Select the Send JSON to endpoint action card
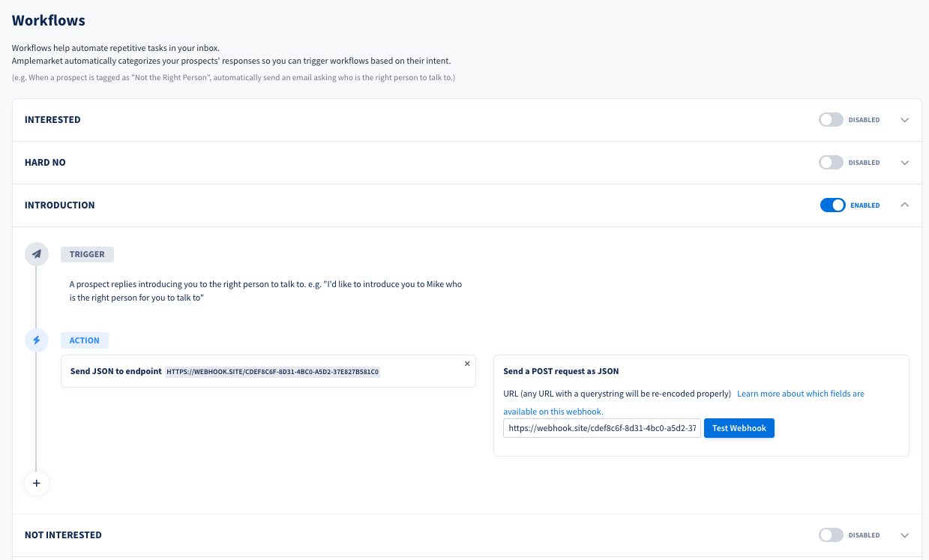This screenshot has height=560, width=929. pyautogui.click(x=268, y=371)
